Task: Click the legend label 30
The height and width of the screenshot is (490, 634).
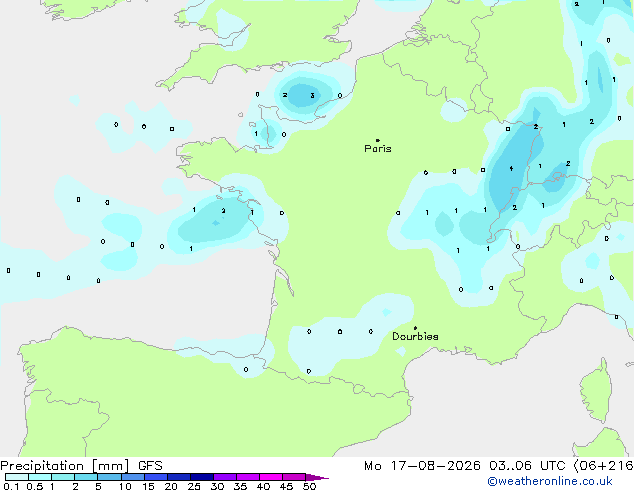Action: pos(217,486)
